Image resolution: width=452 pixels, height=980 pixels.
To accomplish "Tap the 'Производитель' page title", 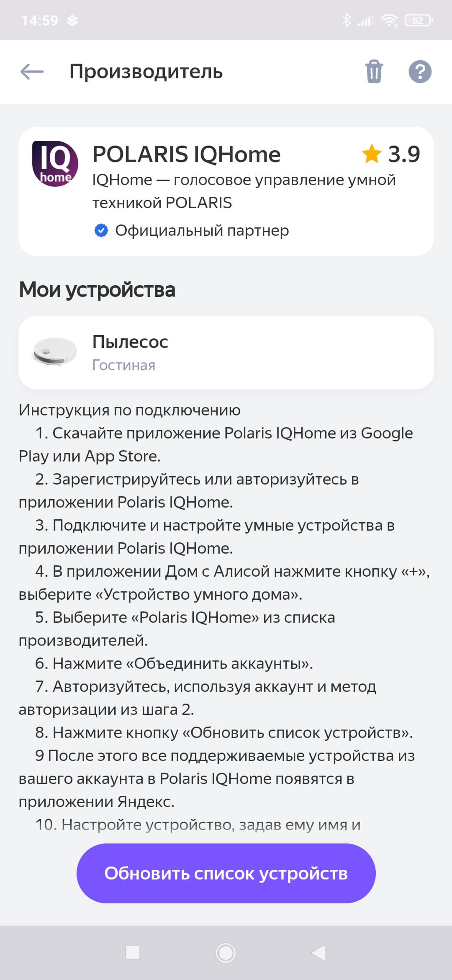I will coord(146,72).
